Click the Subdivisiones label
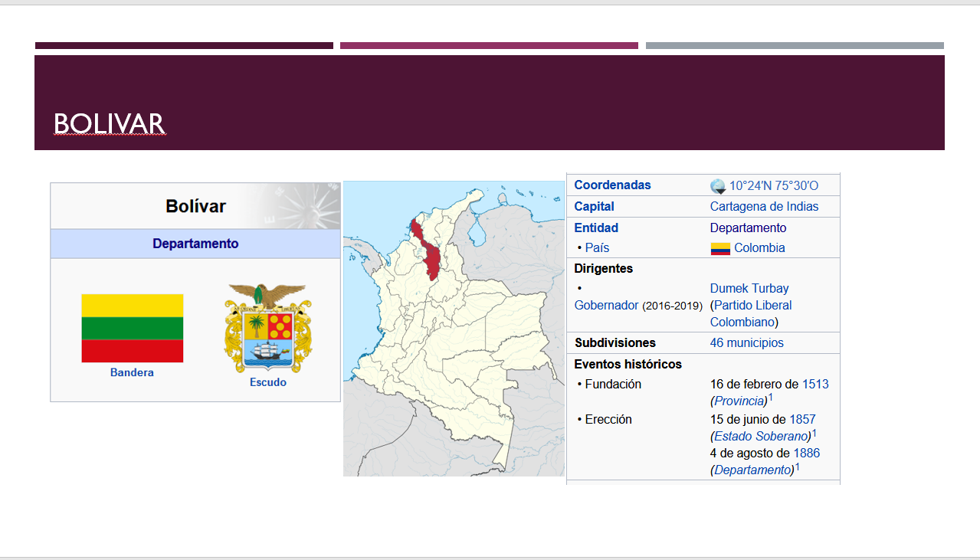The image size is (980, 560). pos(615,343)
